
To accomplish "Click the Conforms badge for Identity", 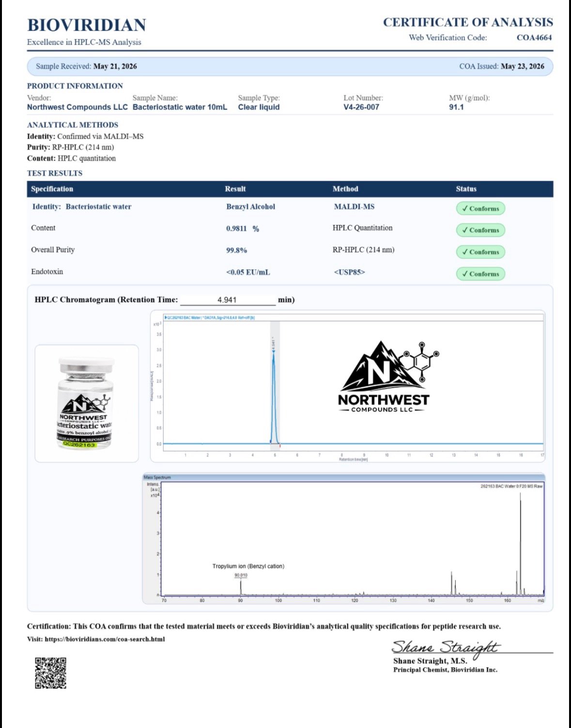I will 480,209.
